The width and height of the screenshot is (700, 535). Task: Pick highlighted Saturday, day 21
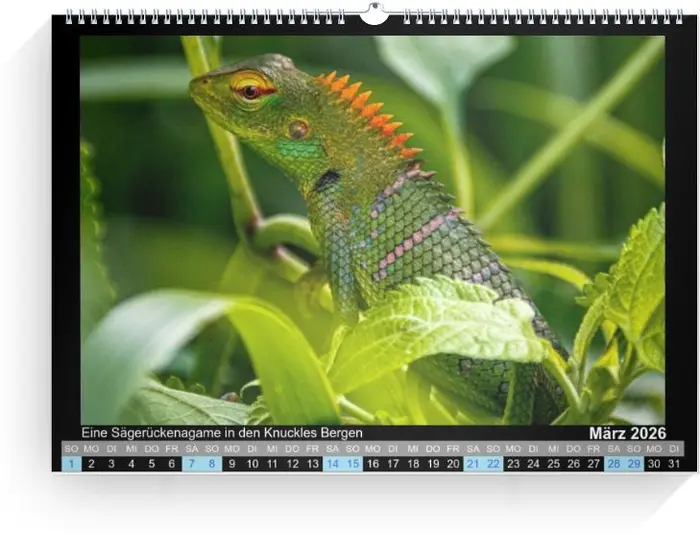473,464
